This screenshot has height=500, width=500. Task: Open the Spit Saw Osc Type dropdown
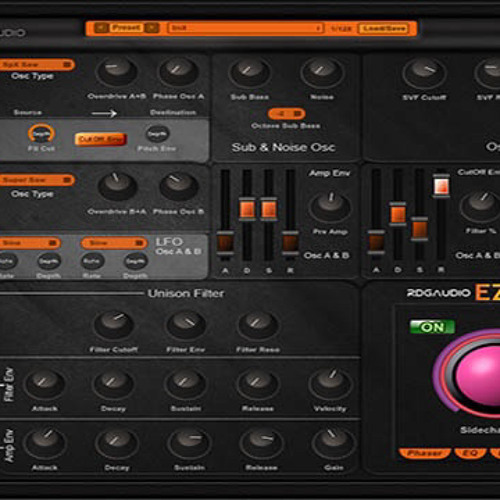tap(37, 65)
